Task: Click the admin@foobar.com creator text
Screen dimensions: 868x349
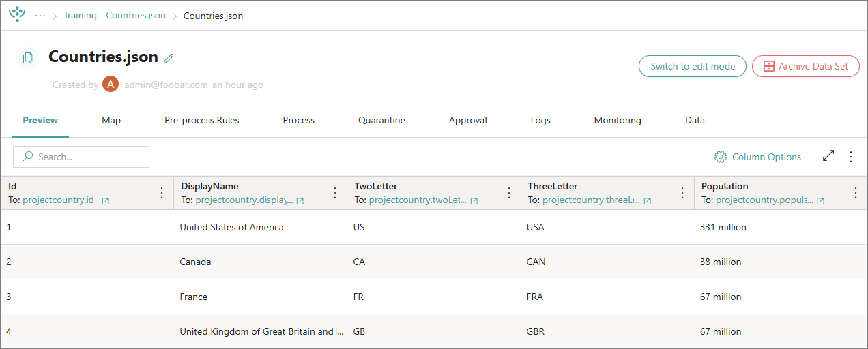Action: (166, 85)
